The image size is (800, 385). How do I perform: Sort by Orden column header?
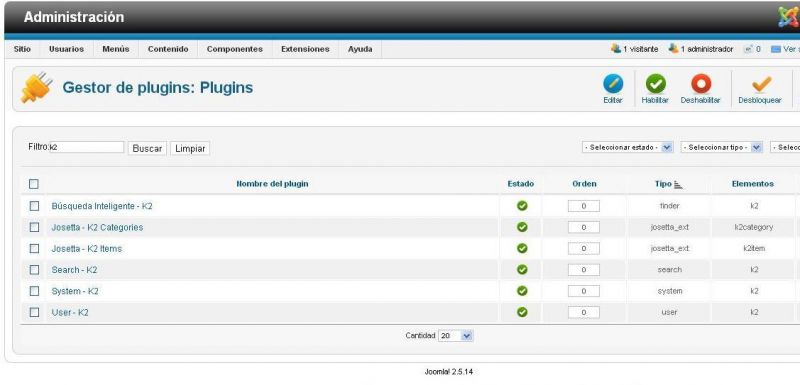[x=584, y=184]
